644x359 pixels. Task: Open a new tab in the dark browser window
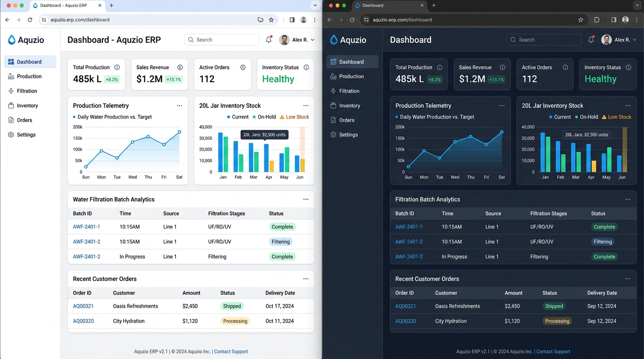pyautogui.click(x=434, y=6)
